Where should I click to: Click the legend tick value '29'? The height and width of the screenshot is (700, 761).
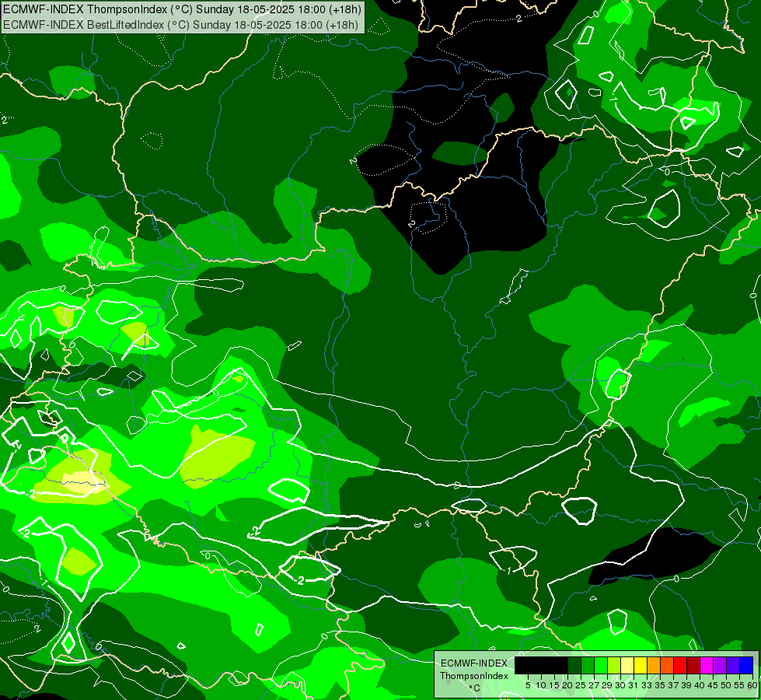(607, 685)
